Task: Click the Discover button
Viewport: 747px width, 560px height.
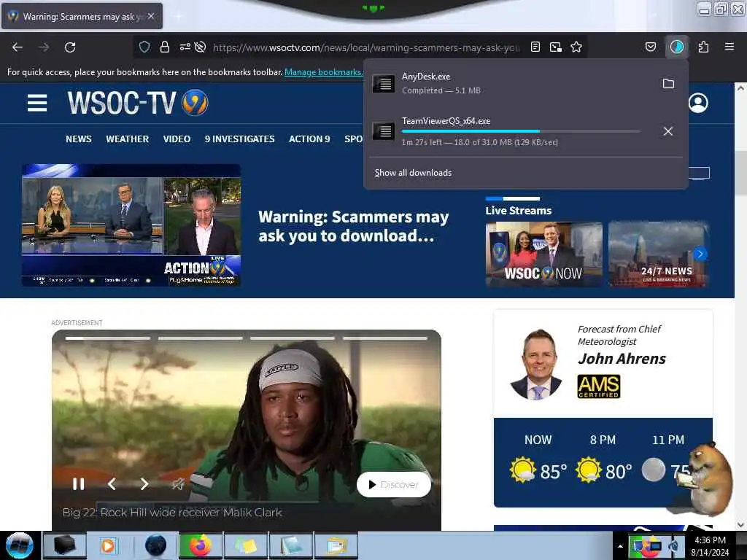Action: point(393,484)
